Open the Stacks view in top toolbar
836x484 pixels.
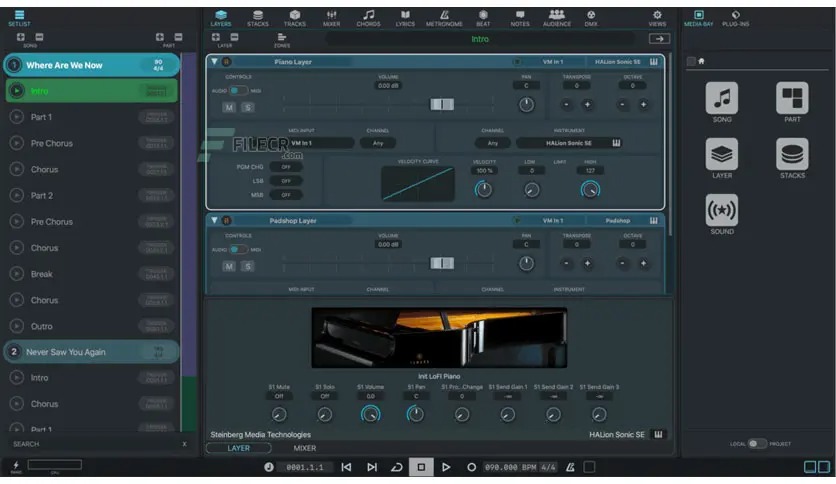(x=257, y=18)
